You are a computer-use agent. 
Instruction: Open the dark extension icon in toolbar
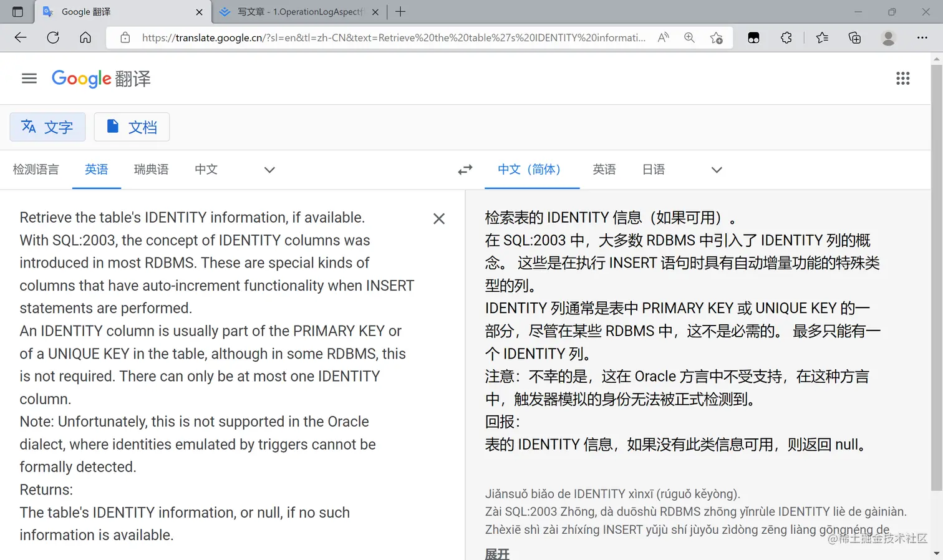pos(753,37)
